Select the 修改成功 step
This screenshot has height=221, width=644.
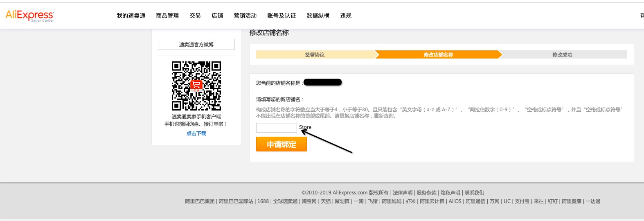point(562,54)
